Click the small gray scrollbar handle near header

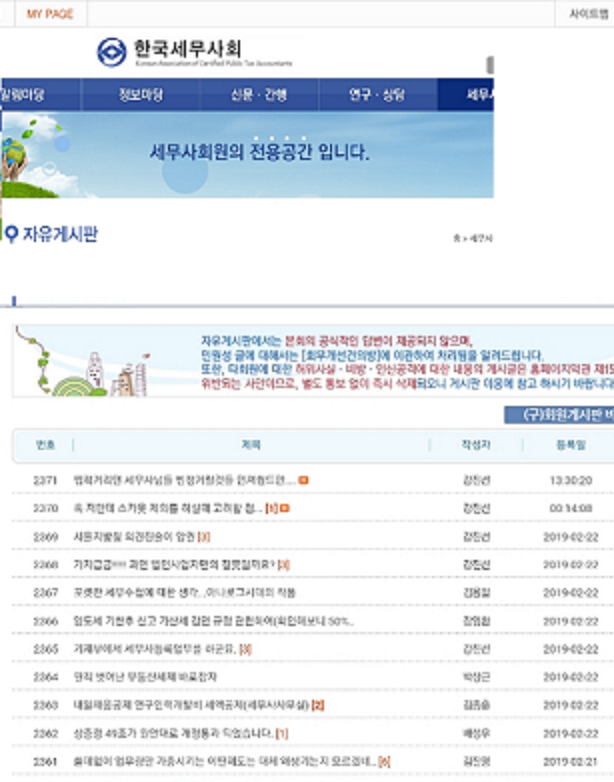click(x=490, y=65)
